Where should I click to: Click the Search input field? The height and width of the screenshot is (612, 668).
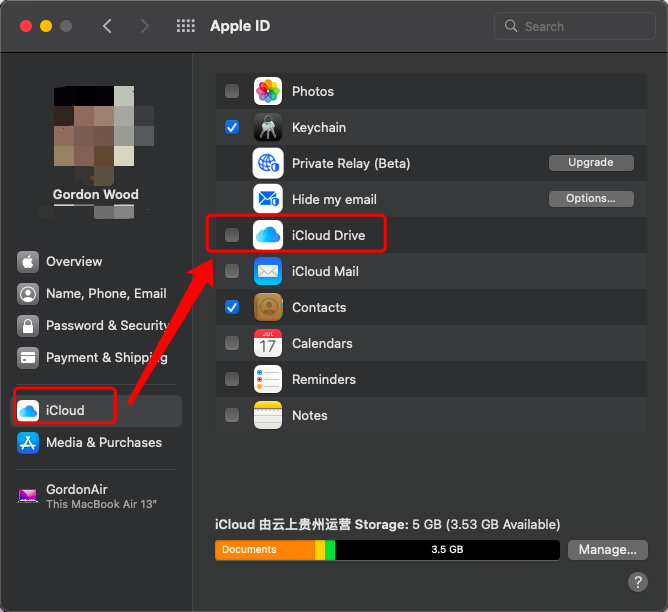point(574,26)
